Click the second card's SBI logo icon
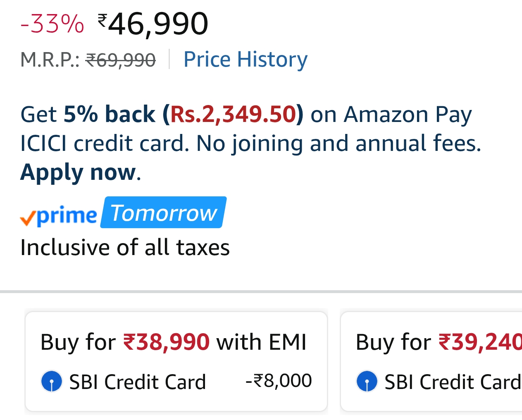Screen dimensions: 522x420 pyautogui.click(x=367, y=381)
